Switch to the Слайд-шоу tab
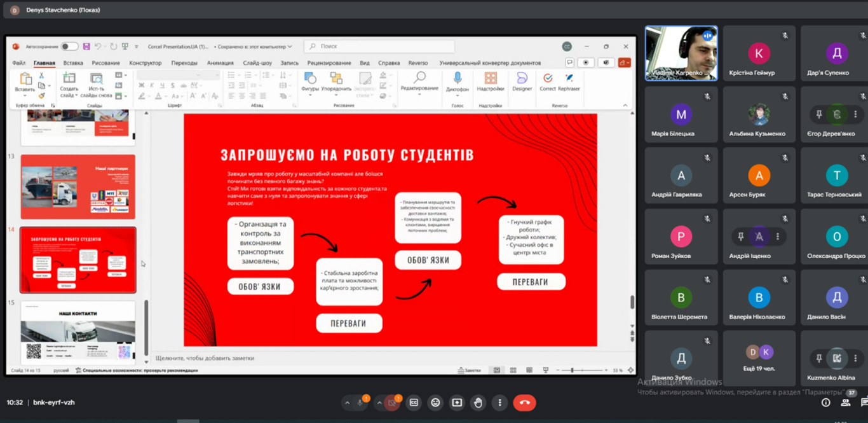 pyautogui.click(x=257, y=63)
